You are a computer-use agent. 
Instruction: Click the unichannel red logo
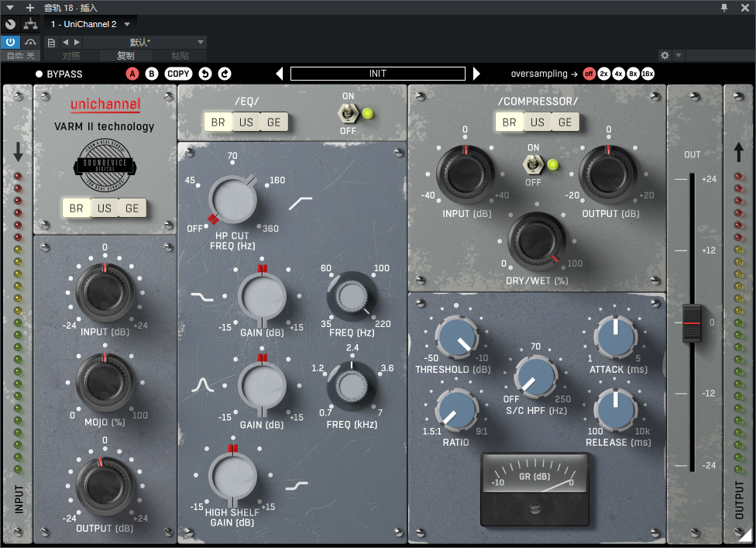pos(105,105)
